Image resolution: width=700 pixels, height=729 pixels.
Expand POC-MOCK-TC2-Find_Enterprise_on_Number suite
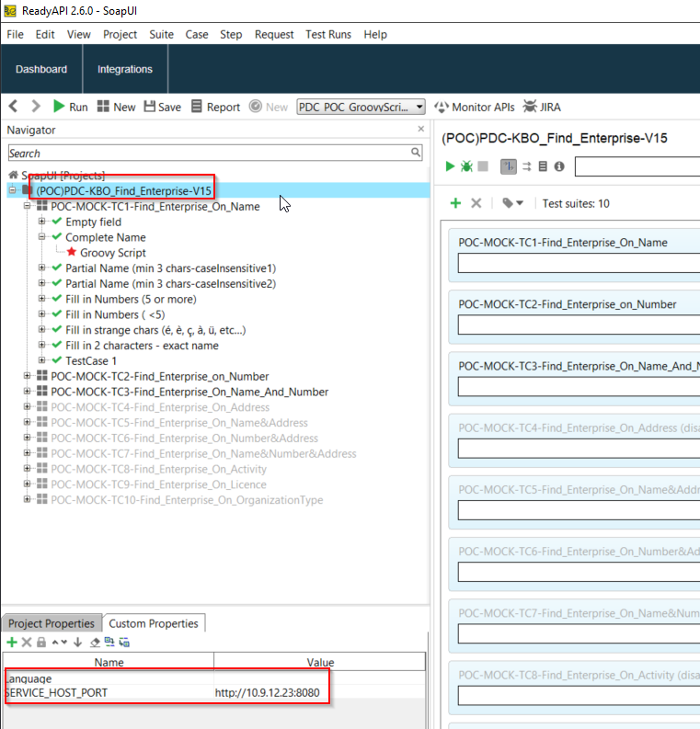click(28, 376)
